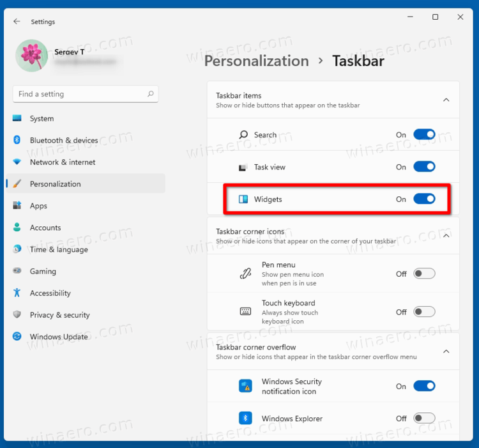Open Bluetooth & devices category
479x448 pixels.
(x=86, y=140)
